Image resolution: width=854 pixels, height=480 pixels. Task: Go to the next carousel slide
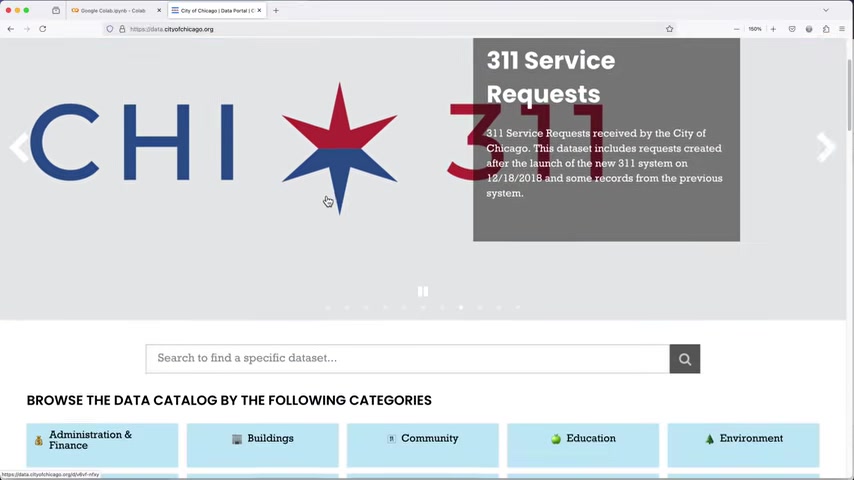pos(826,147)
